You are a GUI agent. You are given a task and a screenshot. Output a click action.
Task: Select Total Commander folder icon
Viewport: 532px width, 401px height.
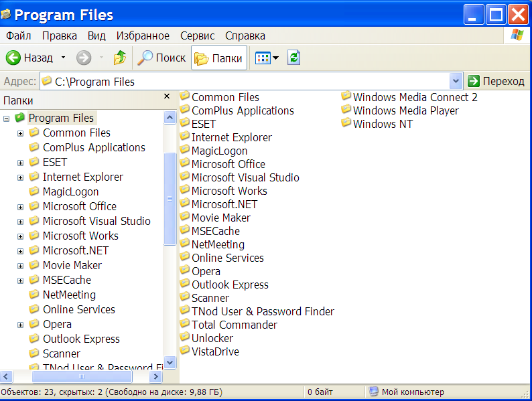click(184, 324)
